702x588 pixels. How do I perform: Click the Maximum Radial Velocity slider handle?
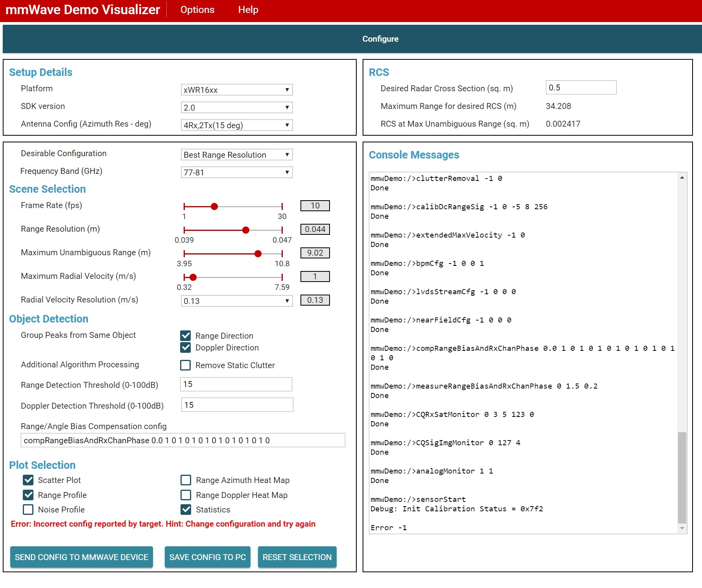[x=193, y=277]
